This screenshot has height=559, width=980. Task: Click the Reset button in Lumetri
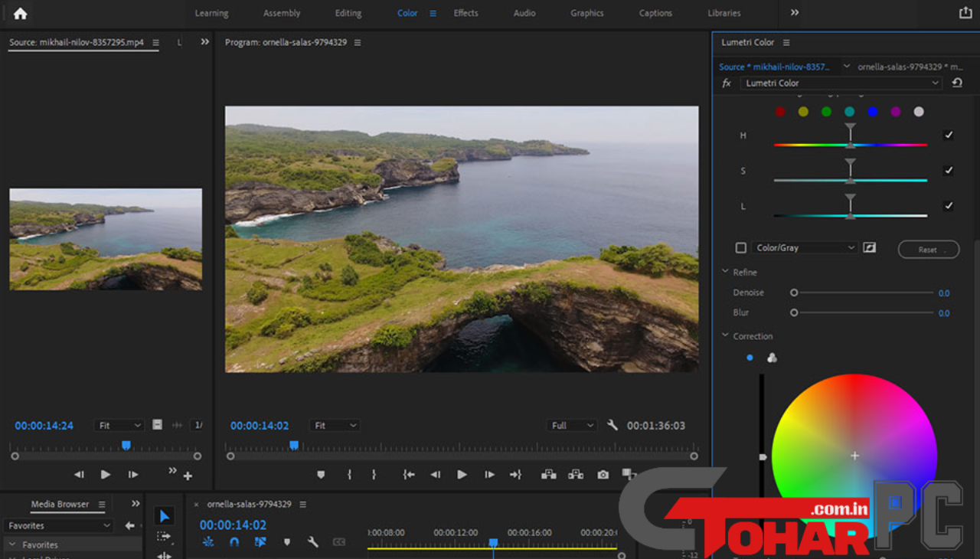pyautogui.click(x=929, y=250)
